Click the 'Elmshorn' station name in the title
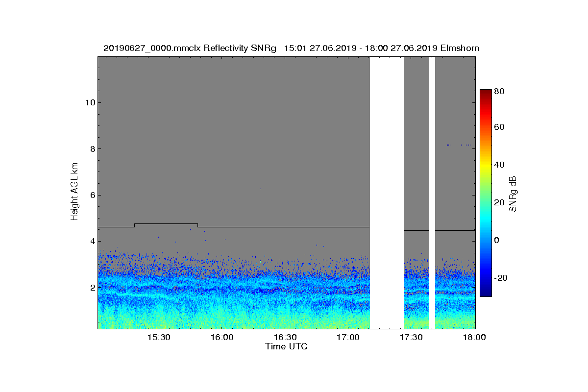This screenshot has height=392, width=588. pyautogui.click(x=460, y=48)
